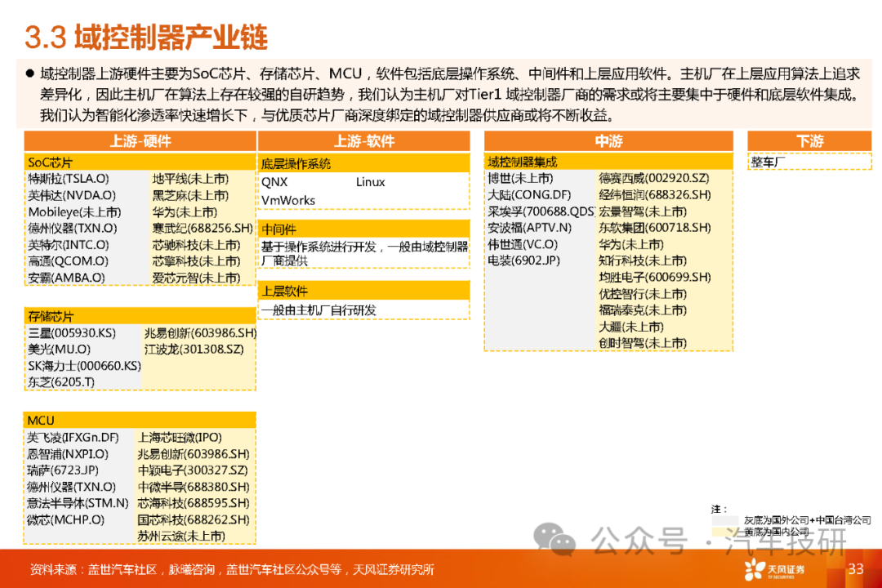Click "VmWorks" under operating systems

coord(288,200)
